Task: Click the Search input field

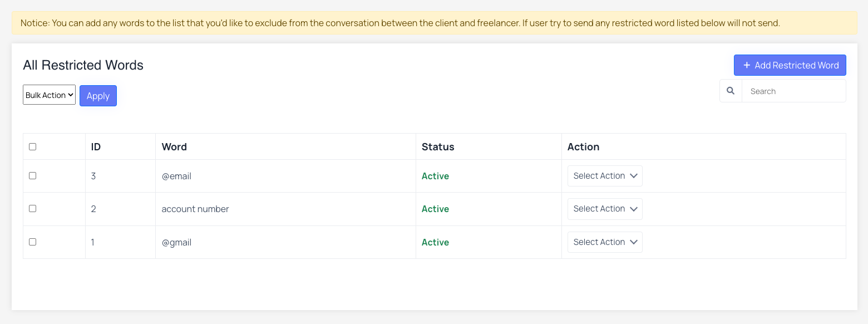Action: tap(794, 91)
